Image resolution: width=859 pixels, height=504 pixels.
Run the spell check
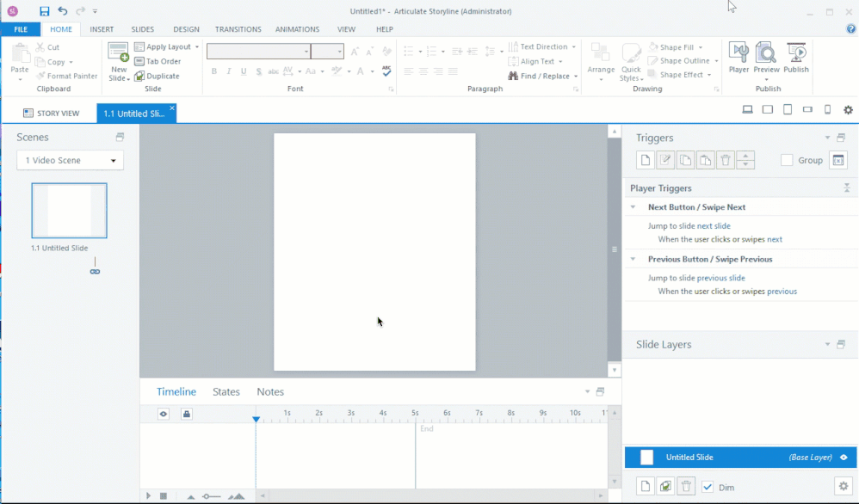point(386,71)
